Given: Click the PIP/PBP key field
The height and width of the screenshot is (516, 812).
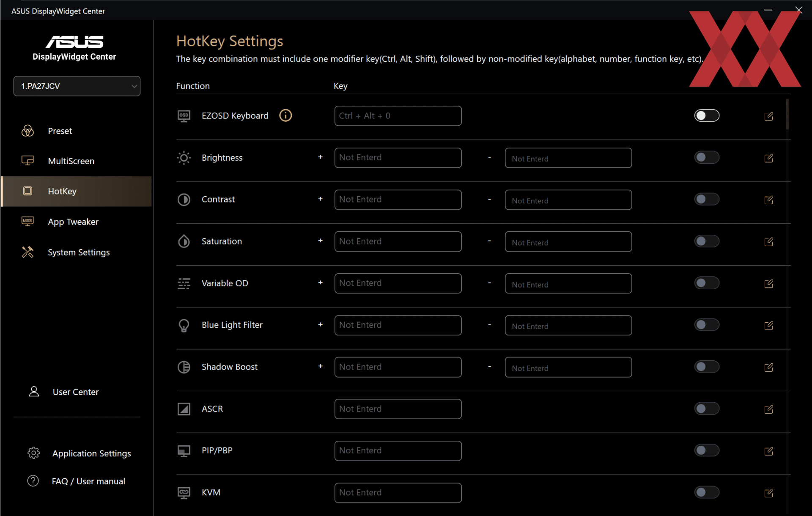Looking at the screenshot, I should [398, 451].
